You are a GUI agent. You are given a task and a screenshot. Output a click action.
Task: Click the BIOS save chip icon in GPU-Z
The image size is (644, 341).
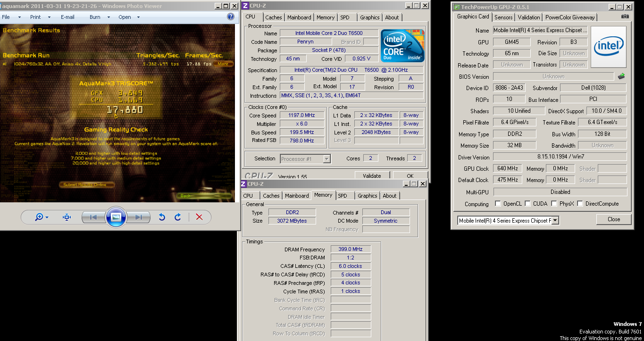(x=621, y=76)
